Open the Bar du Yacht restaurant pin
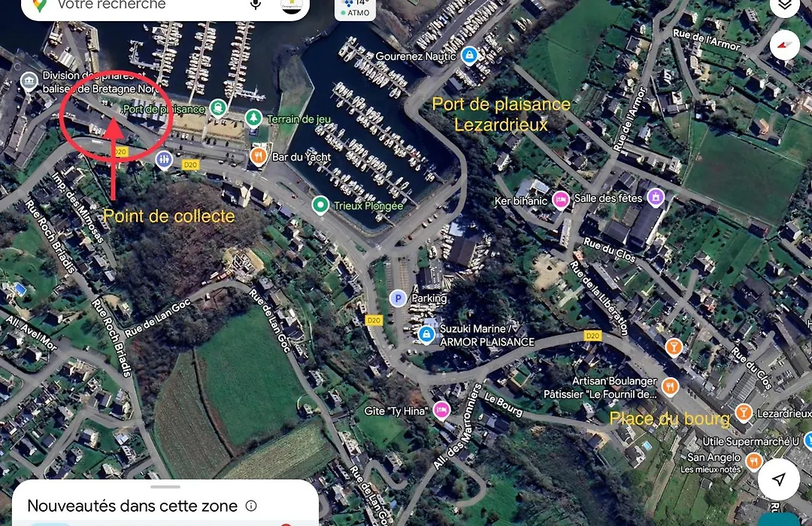 click(259, 156)
